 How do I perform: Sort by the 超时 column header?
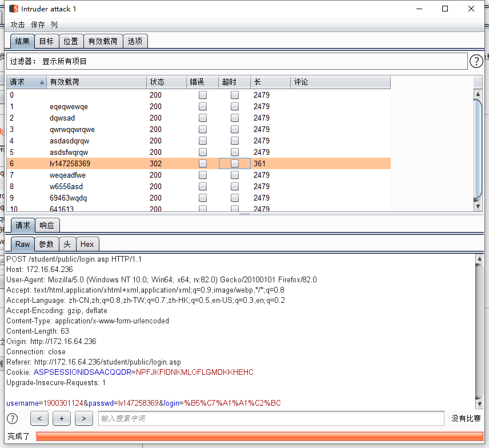point(235,82)
